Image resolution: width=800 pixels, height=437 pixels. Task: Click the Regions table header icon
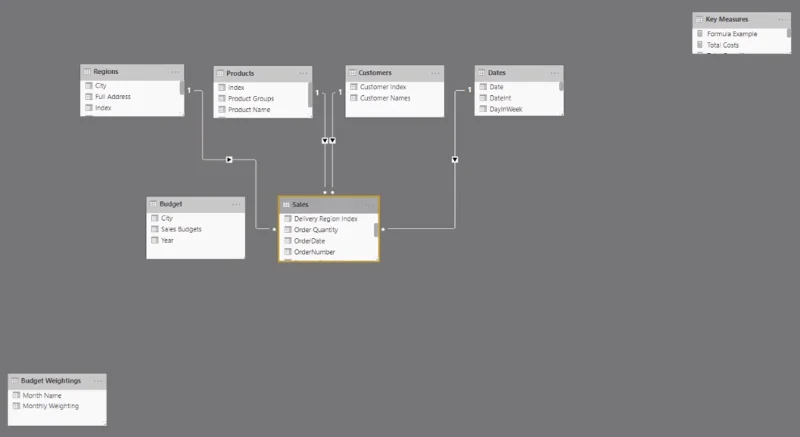click(x=87, y=71)
